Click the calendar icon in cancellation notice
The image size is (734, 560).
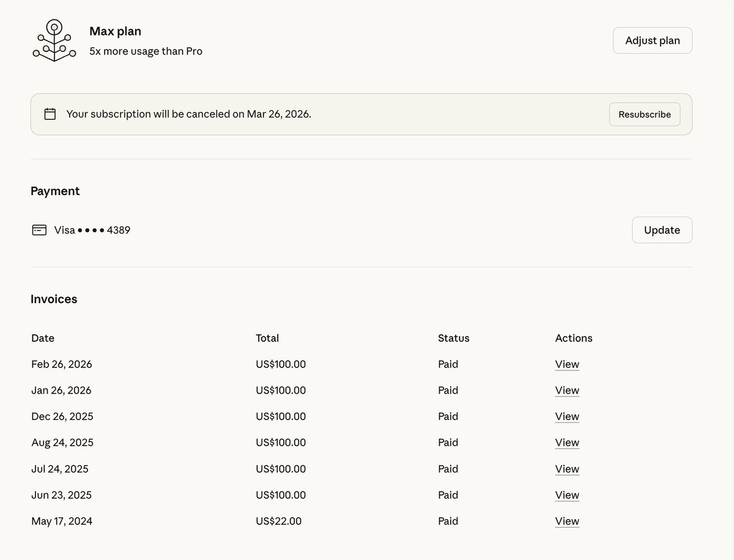(50, 114)
